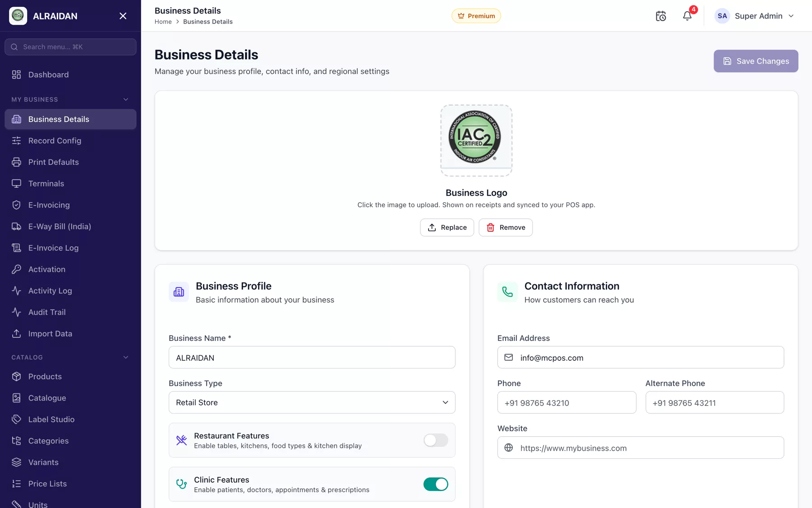Screen dimensions: 812x508
Task: Select Business Details building icon in sidebar
Action: click(x=17, y=119)
